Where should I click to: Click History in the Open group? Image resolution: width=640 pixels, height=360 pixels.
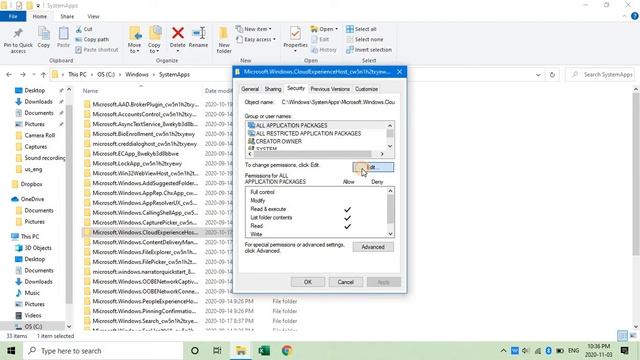point(324,50)
